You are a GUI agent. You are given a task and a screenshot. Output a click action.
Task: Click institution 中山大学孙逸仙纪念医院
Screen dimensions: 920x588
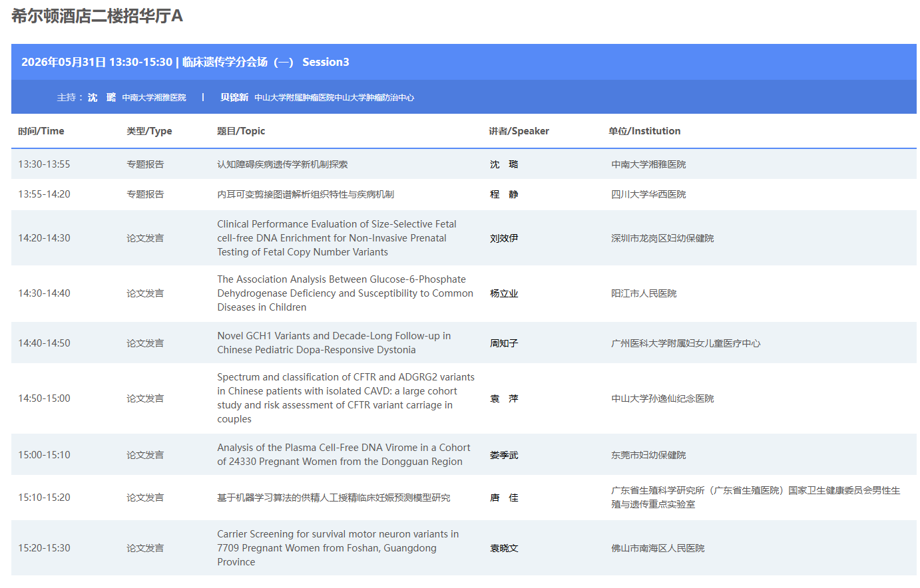(x=662, y=398)
